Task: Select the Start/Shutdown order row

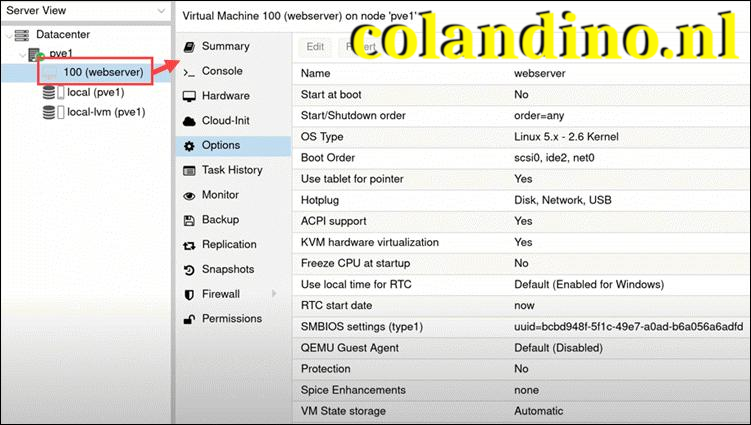Action: pos(521,115)
